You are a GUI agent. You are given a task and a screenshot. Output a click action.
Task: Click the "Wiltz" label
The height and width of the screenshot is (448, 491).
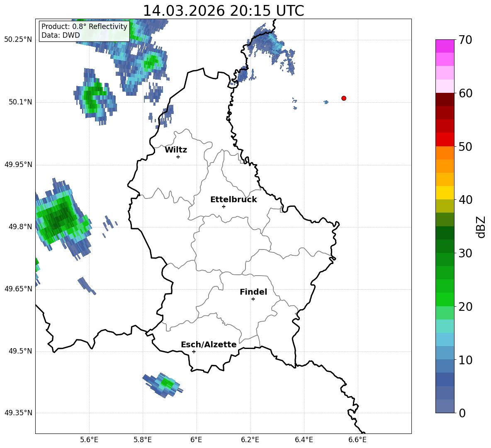pos(176,150)
